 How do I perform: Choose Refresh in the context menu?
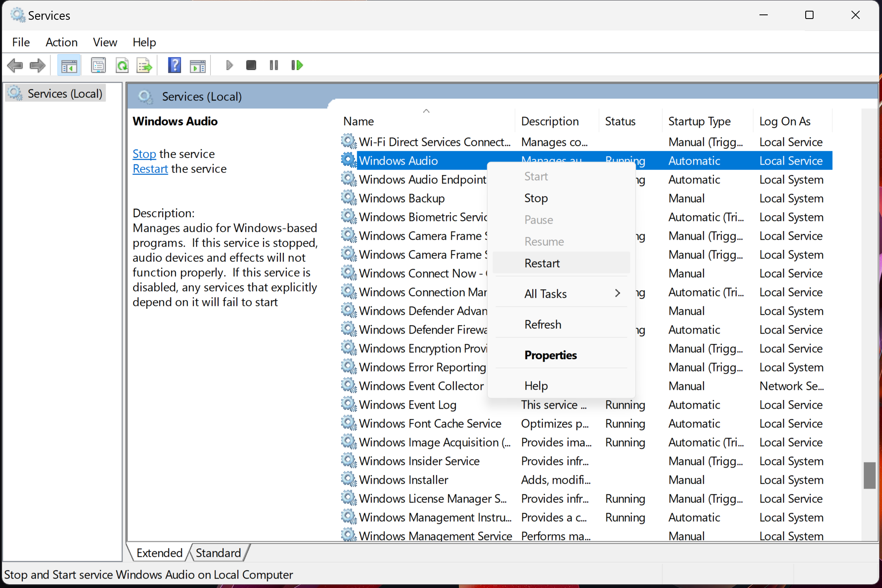click(x=561, y=325)
